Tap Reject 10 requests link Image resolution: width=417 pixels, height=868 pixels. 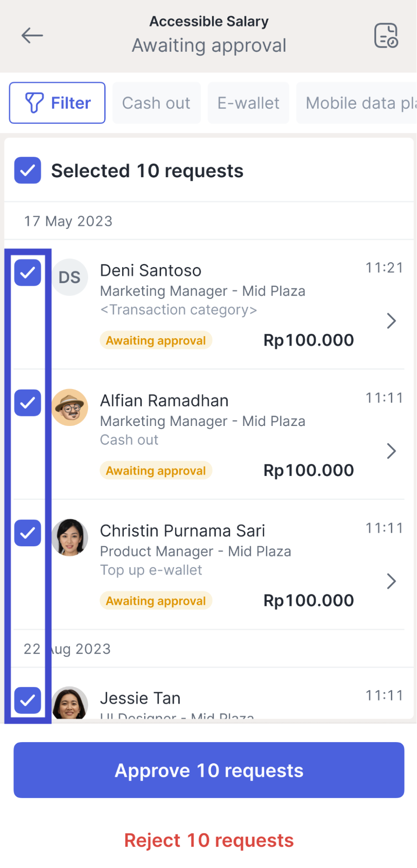(209, 840)
